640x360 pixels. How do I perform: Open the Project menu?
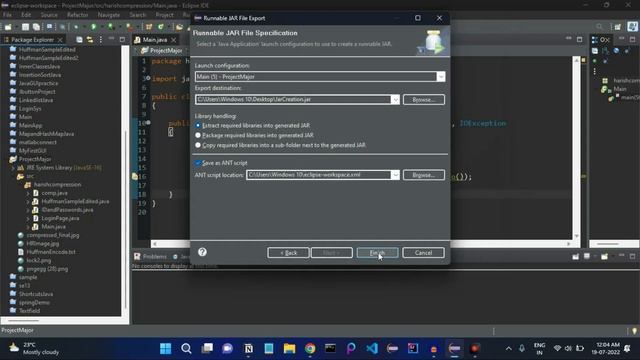[164, 15]
